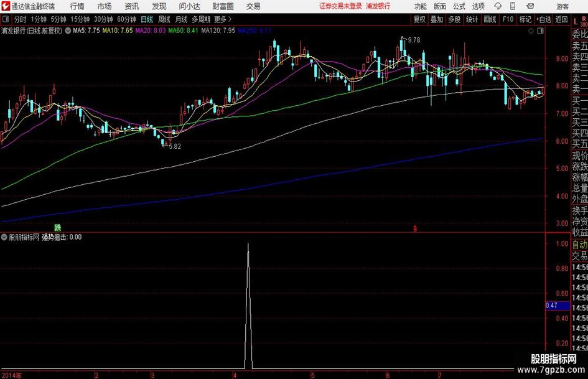Image resolution: width=588 pixels, height=379 pixels.
Task: Click the MA120: 7.95 label
Action: [x=218, y=30]
